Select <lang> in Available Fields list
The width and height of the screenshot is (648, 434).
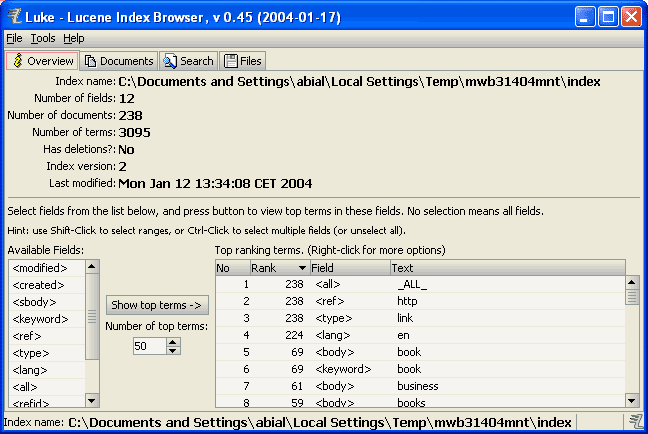point(47,370)
